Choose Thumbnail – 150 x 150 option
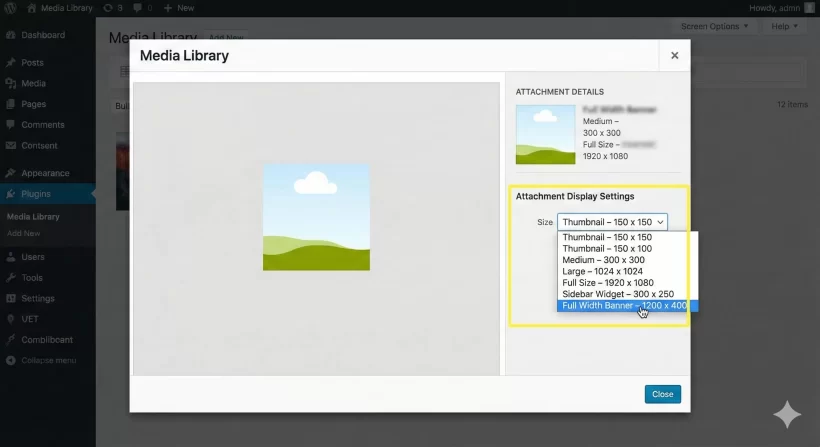This screenshot has height=447, width=820. 627,237
